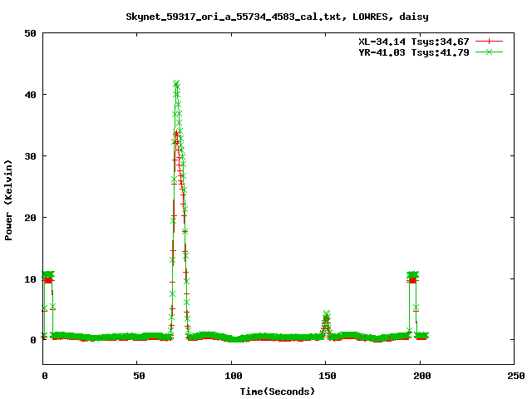532x399 pixels.
Task: Click the x-axis tick label 100
Action: pos(231,377)
